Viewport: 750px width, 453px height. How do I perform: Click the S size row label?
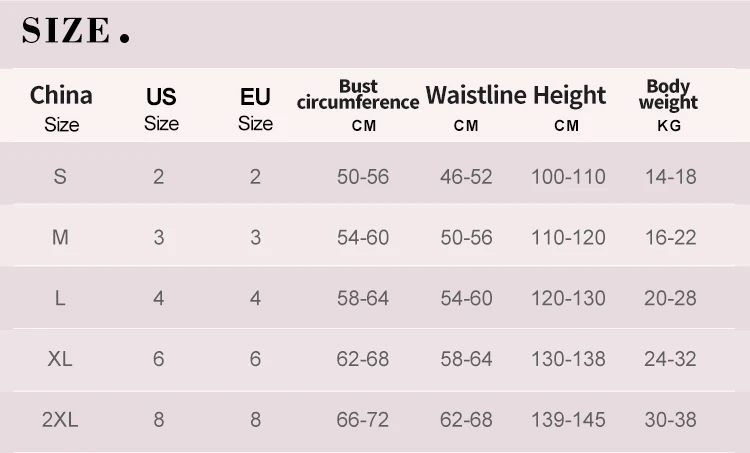tap(60, 177)
